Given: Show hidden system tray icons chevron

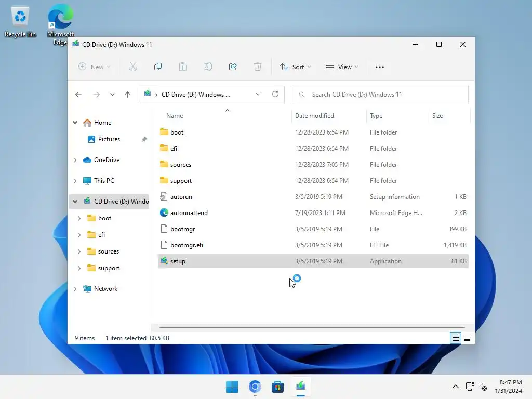Looking at the screenshot, I should coord(455,387).
